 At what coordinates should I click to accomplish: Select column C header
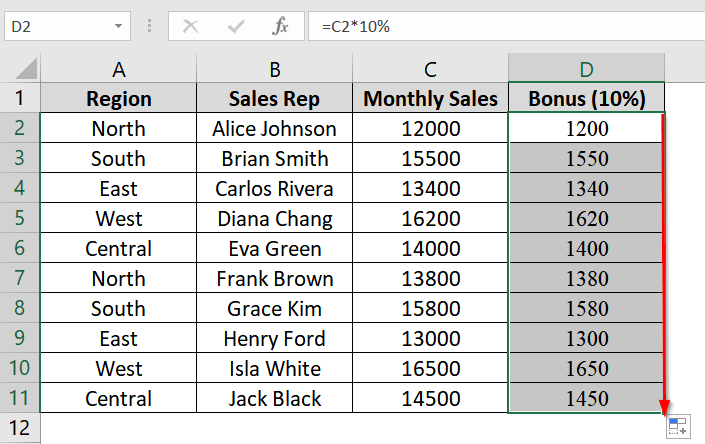[430, 69]
